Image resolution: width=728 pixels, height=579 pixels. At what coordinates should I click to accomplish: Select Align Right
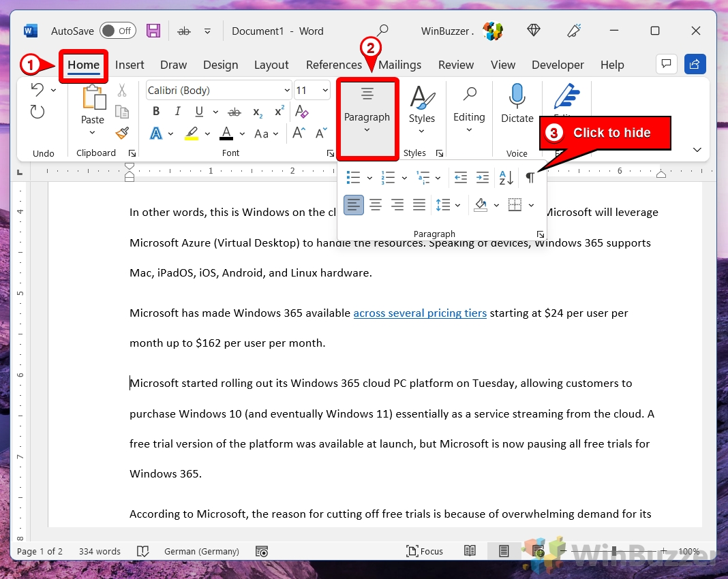pos(397,204)
